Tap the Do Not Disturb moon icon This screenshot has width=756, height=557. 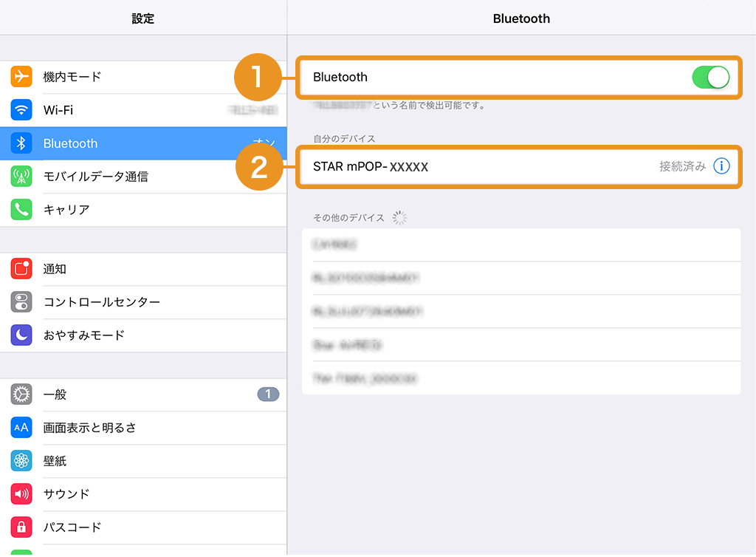click(x=21, y=335)
